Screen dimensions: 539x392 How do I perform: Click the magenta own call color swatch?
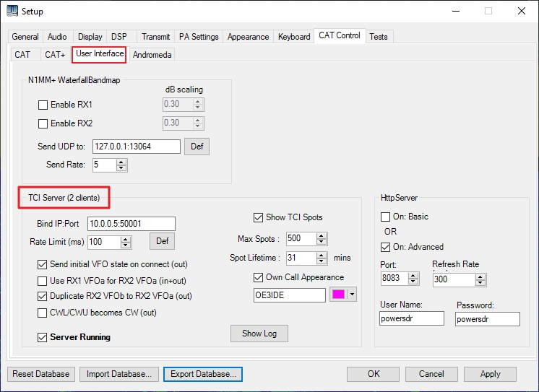338,295
